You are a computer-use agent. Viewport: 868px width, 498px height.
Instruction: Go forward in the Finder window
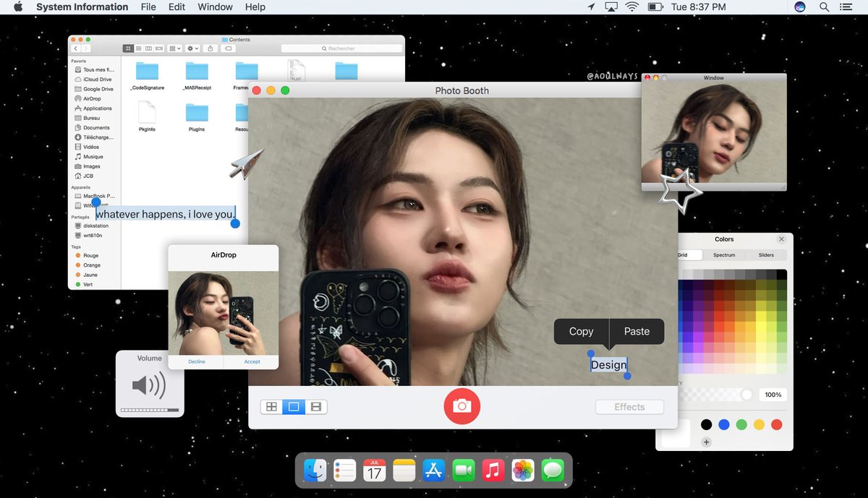(x=86, y=48)
